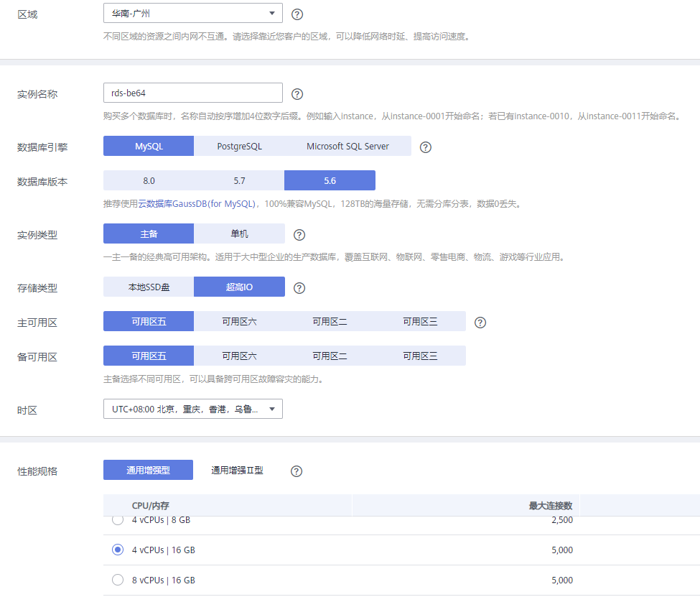Screen dimensions: 700x597
Task: Select 主备 instance type
Action: tap(149, 233)
